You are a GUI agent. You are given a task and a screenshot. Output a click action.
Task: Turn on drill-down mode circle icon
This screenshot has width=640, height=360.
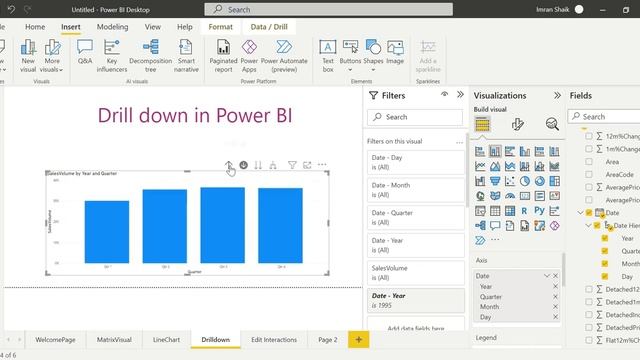click(244, 165)
